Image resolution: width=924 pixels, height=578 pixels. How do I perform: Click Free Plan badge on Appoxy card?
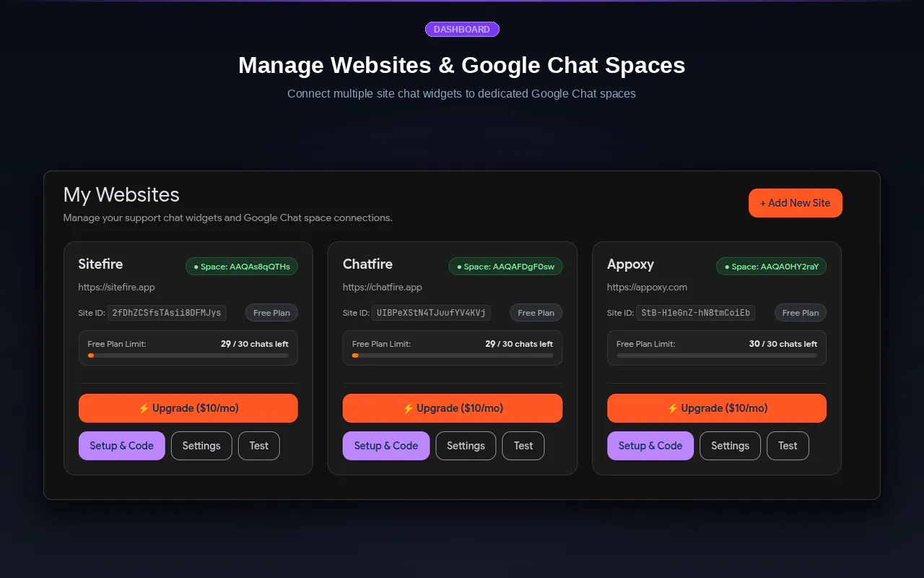click(x=801, y=313)
